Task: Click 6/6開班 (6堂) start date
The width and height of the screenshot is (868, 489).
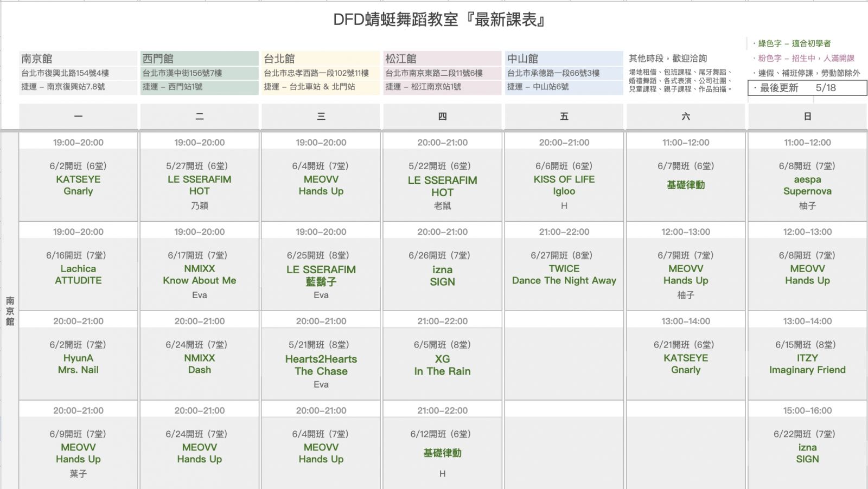Action: click(564, 166)
